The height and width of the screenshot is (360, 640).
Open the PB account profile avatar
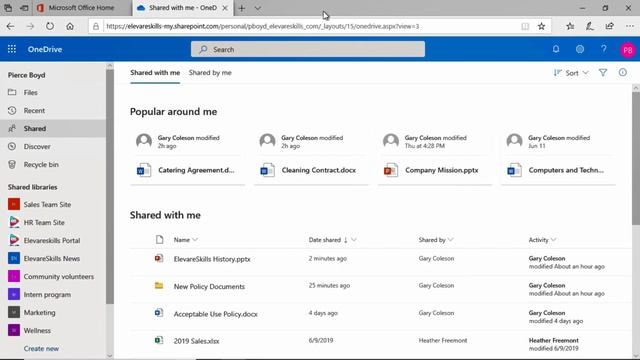628,50
